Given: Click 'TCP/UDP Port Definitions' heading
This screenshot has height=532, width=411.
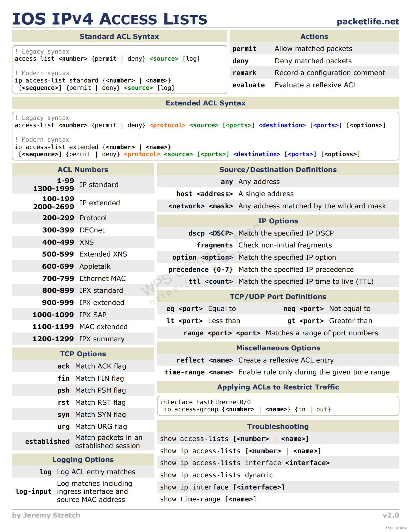Looking at the screenshot, I should (x=278, y=296).
